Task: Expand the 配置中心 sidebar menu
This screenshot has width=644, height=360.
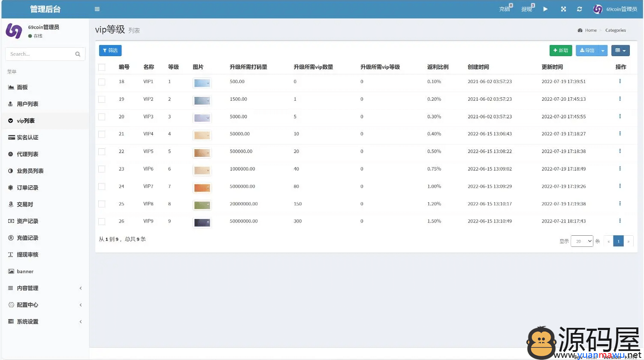Action: point(45,305)
